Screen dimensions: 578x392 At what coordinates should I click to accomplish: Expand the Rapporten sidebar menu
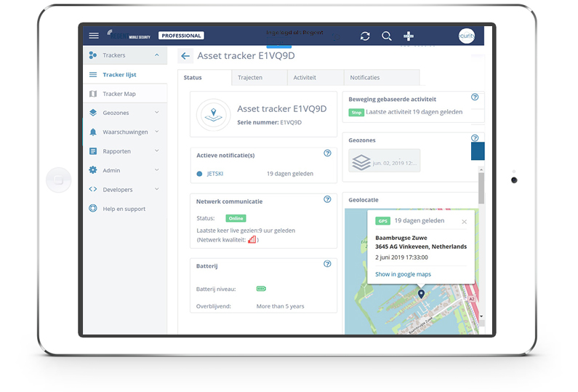click(157, 151)
